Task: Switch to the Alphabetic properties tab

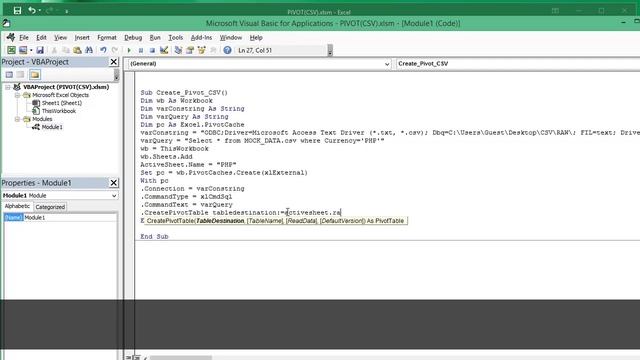Action: 17,207
